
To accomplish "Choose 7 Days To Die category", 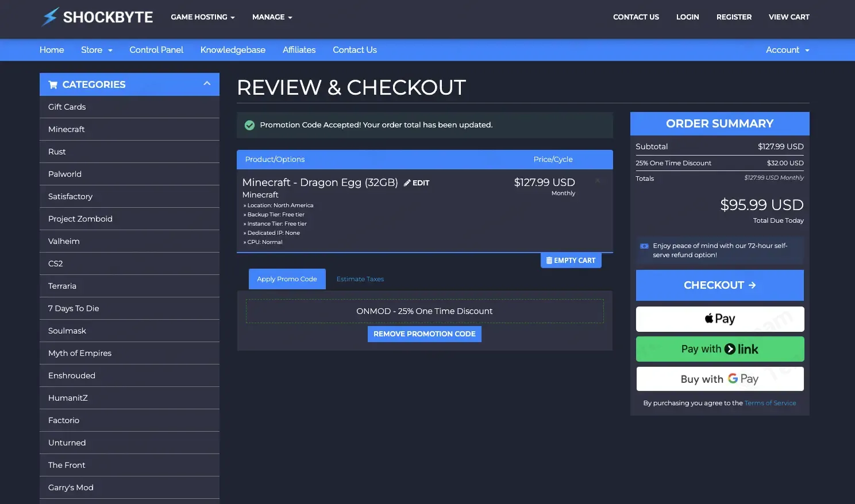I will pyautogui.click(x=129, y=308).
